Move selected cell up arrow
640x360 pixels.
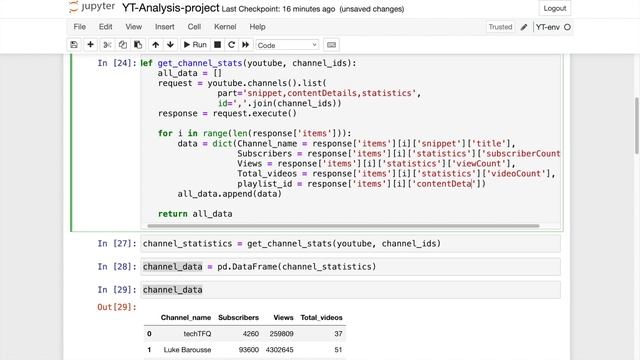tap(156, 45)
